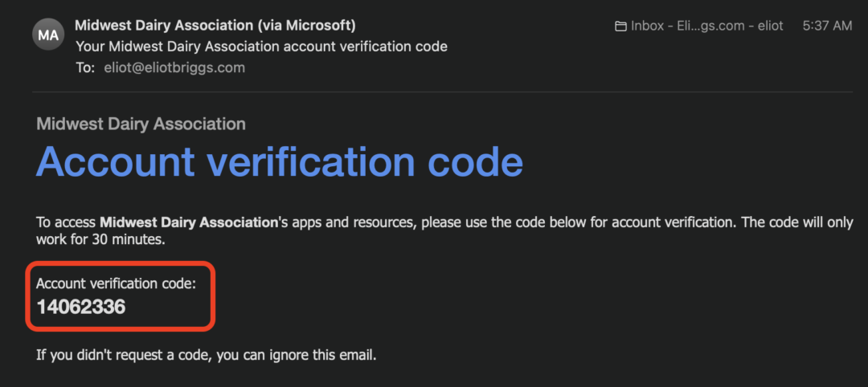Click the MA sender avatar
The width and height of the screenshot is (868, 387).
pos(48,35)
